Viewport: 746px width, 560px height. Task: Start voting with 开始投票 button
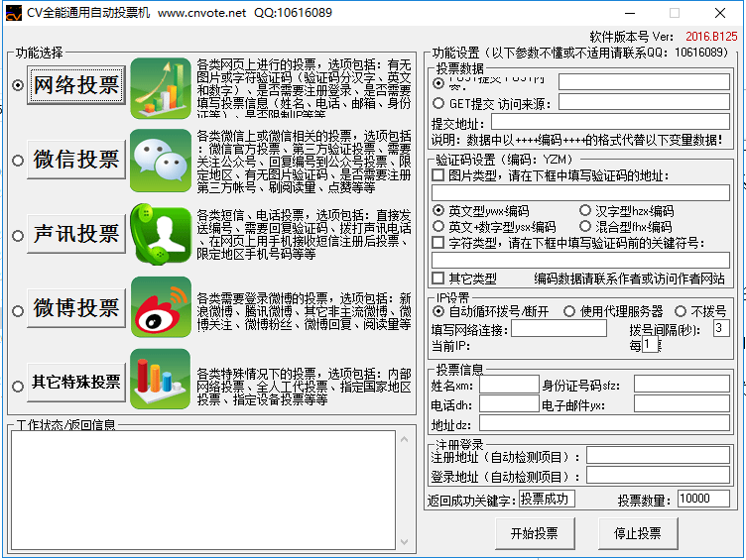click(535, 533)
